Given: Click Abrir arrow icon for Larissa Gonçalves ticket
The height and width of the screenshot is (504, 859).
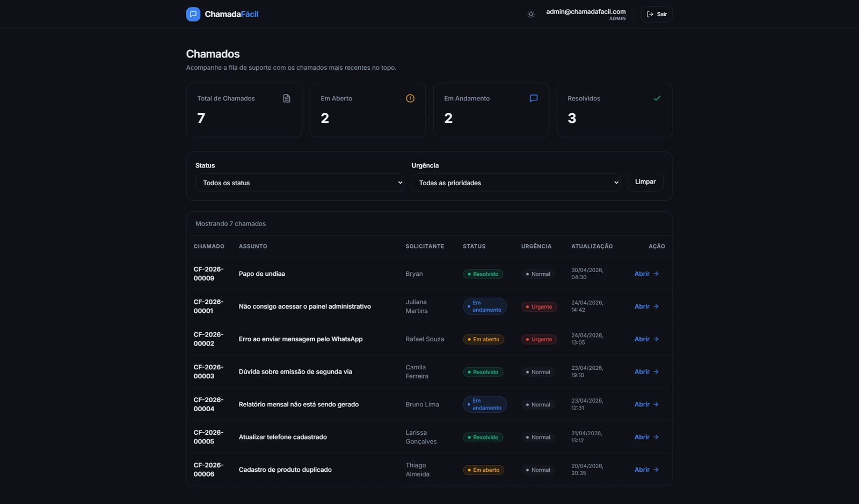Looking at the screenshot, I should pos(656,437).
